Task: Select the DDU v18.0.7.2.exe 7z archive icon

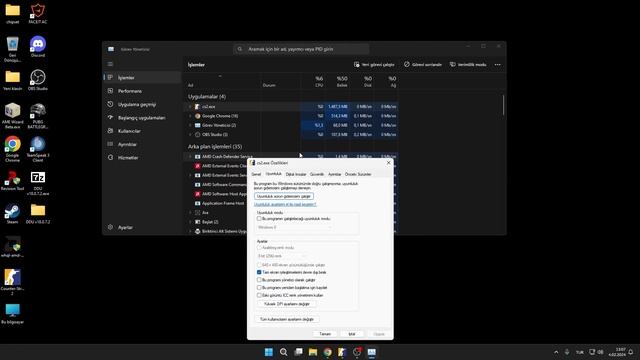Action: coord(38,182)
